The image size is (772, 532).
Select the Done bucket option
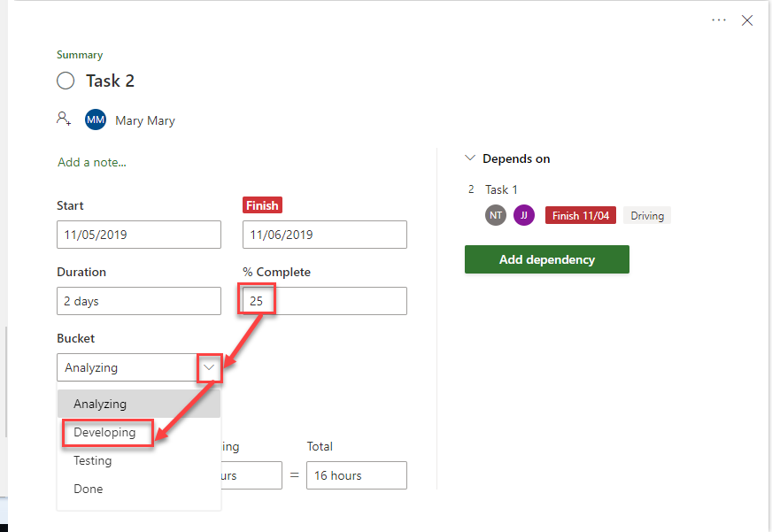point(89,489)
